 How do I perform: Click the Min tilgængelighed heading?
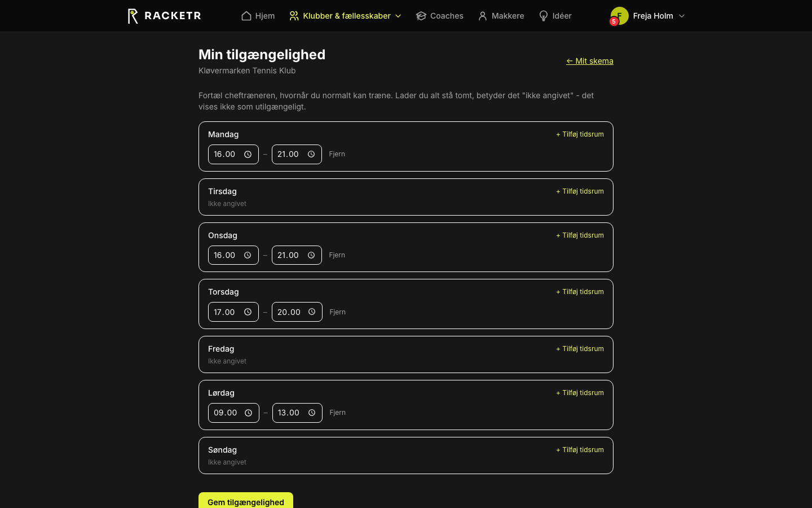coord(262,54)
